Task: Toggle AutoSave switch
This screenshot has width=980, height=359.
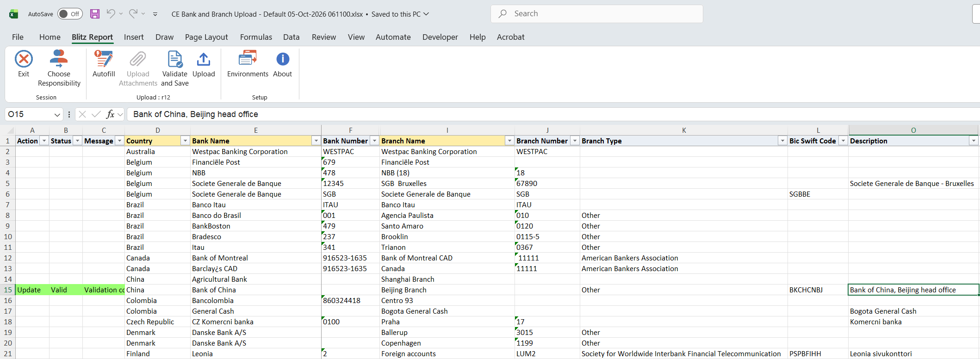Action: click(70, 14)
